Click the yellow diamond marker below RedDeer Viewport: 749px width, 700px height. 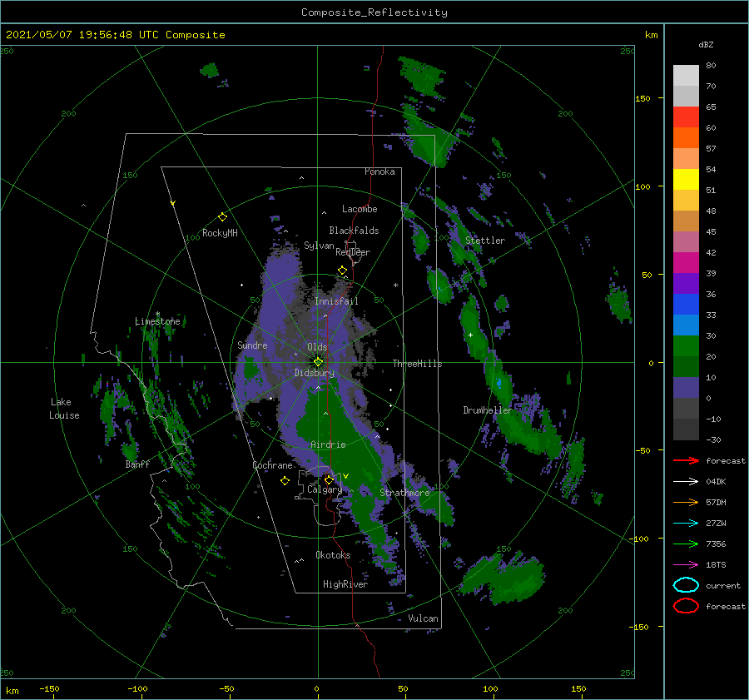pos(342,271)
